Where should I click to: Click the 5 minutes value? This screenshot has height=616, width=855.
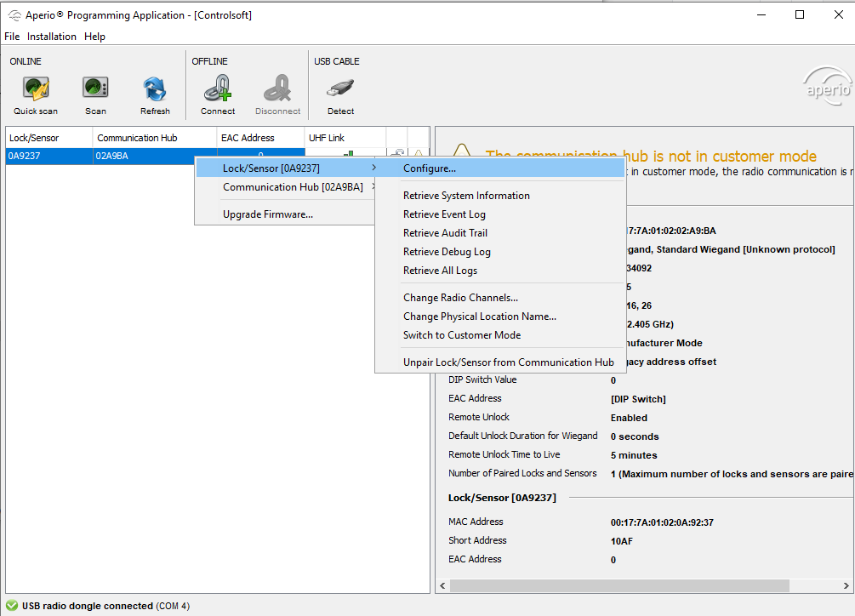634,455
